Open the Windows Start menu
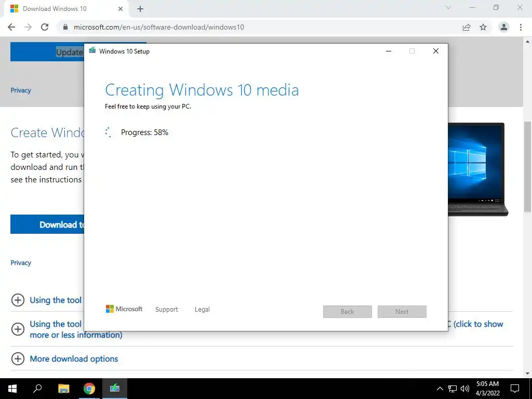Viewport: 532px width, 399px height. (12, 389)
